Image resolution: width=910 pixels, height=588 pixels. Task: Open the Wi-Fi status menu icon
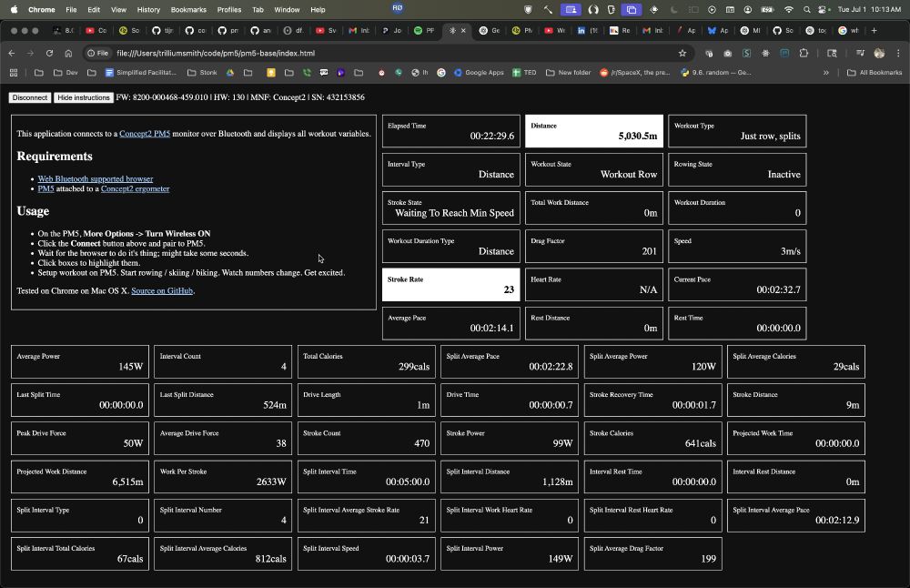click(788, 9)
